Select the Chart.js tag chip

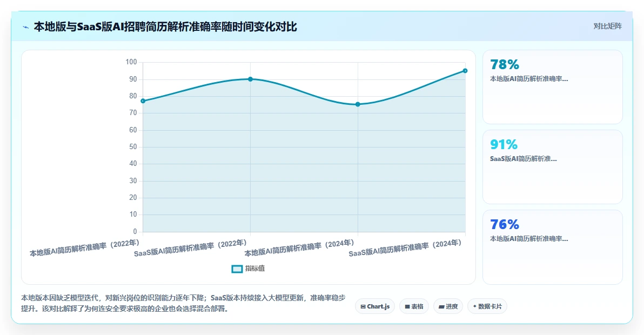[x=375, y=306]
